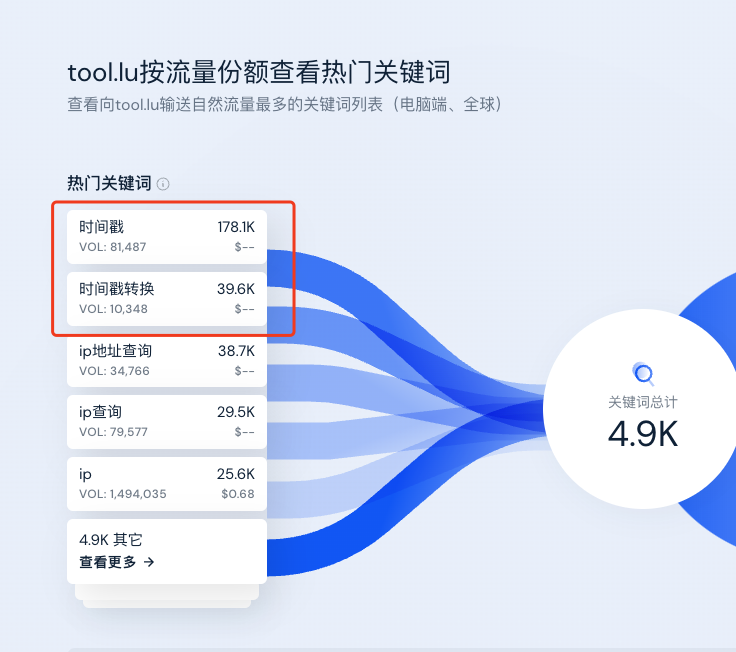This screenshot has height=652, width=736.
Task: Click the 39.6K traffic value
Action: (236, 289)
